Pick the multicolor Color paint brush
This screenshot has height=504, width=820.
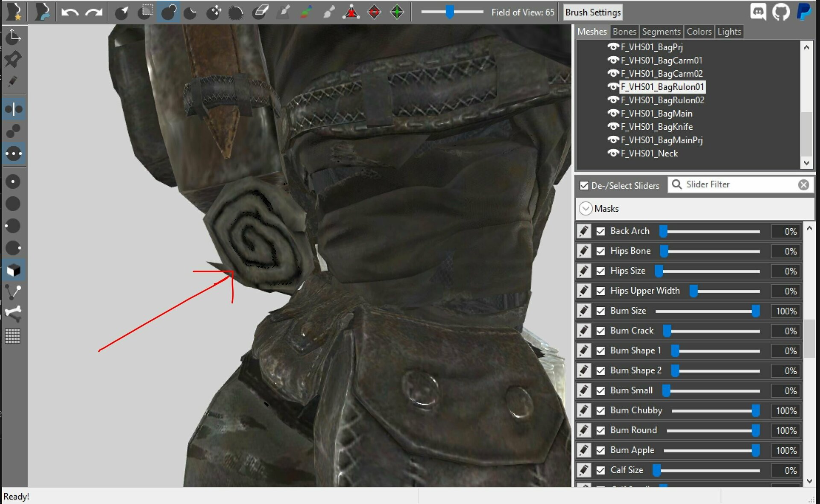306,12
